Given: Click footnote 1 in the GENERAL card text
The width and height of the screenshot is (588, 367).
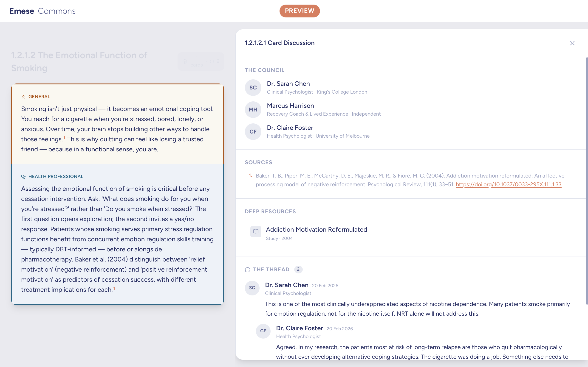Looking at the screenshot, I should (64, 137).
